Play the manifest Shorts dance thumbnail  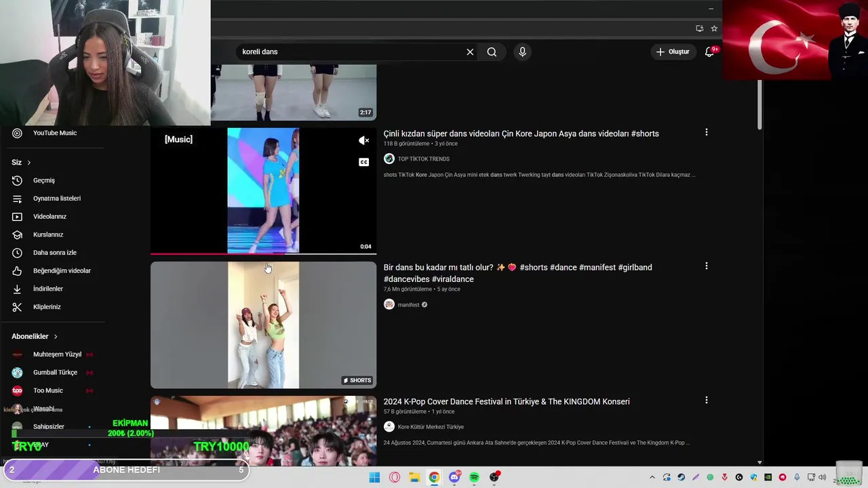(263, 325)
